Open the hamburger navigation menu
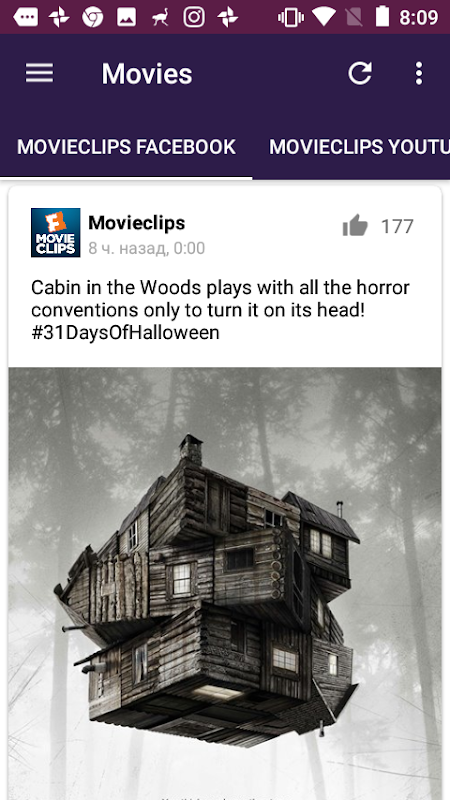This screenshot has height=800, width=450. [39, 73]
